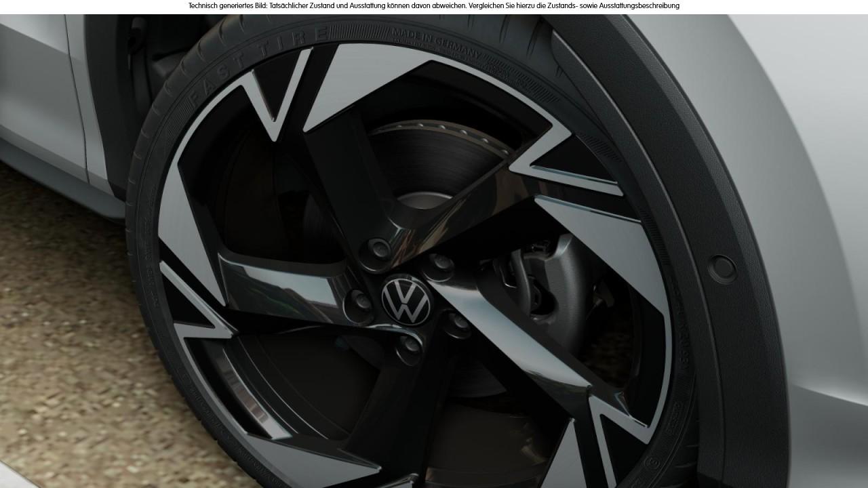Click the VW logo center cap
The width and height of the screenshot is (868, 488).
click(x=406, y=300)
